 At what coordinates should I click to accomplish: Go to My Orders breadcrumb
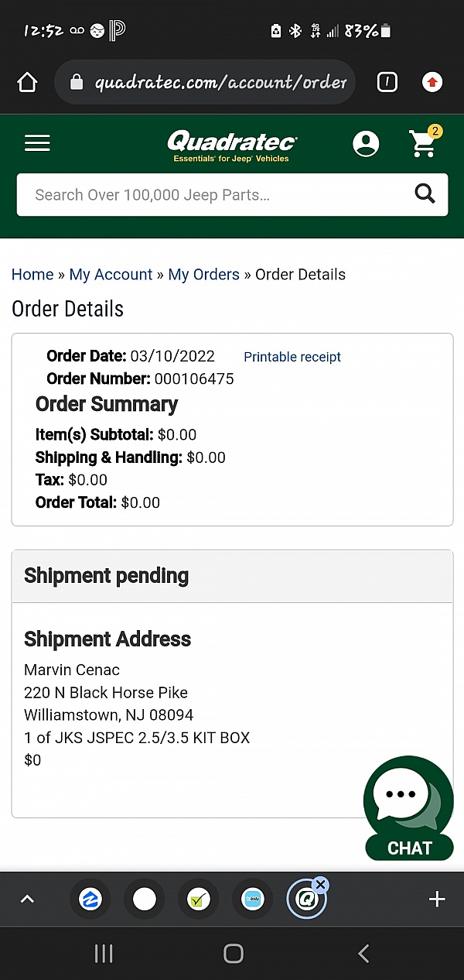click(203, 274)
